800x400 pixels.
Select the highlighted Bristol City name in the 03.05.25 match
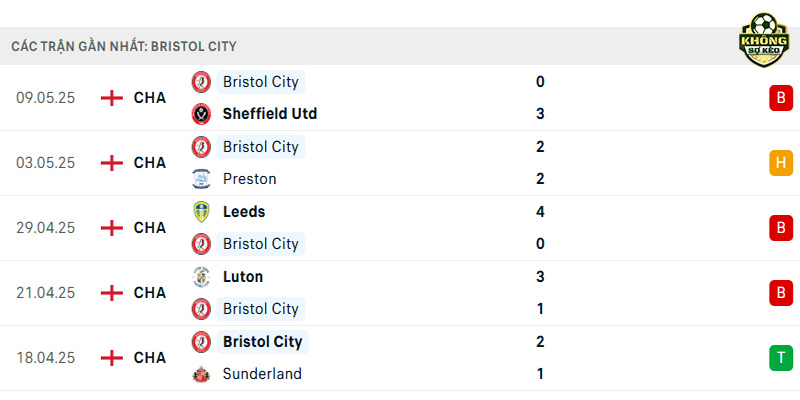(261, 147)
